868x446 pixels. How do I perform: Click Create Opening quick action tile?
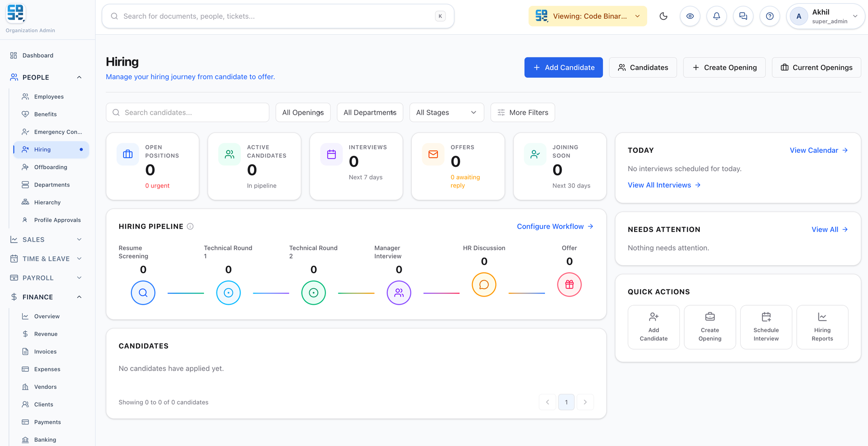(x=710, y=327)
